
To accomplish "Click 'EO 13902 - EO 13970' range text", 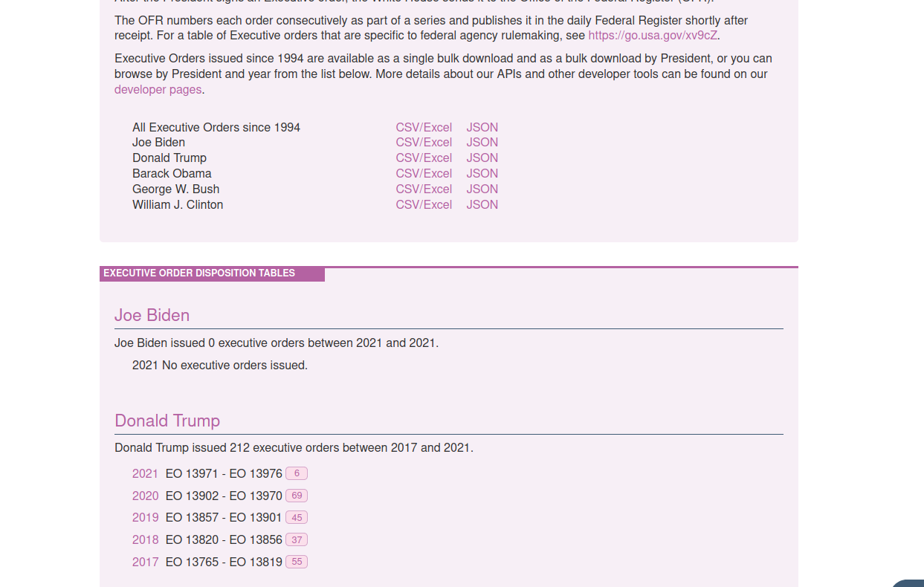I will coord(224,496).
